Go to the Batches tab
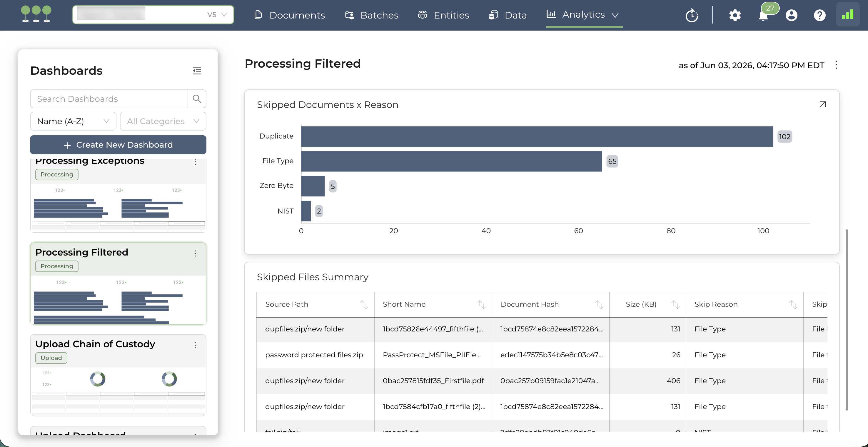Screen dimensions: 868x447 372,15
